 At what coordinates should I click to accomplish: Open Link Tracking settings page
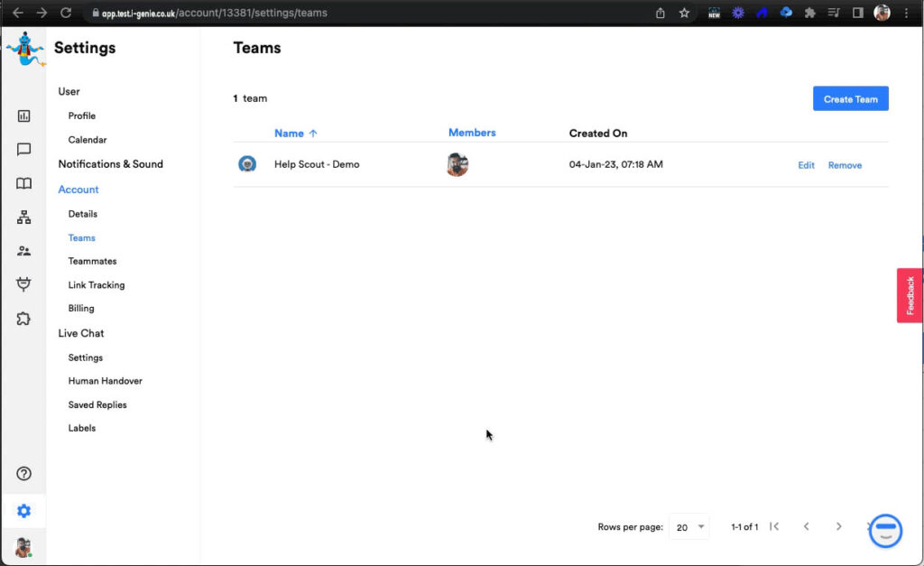click(97, 285)
